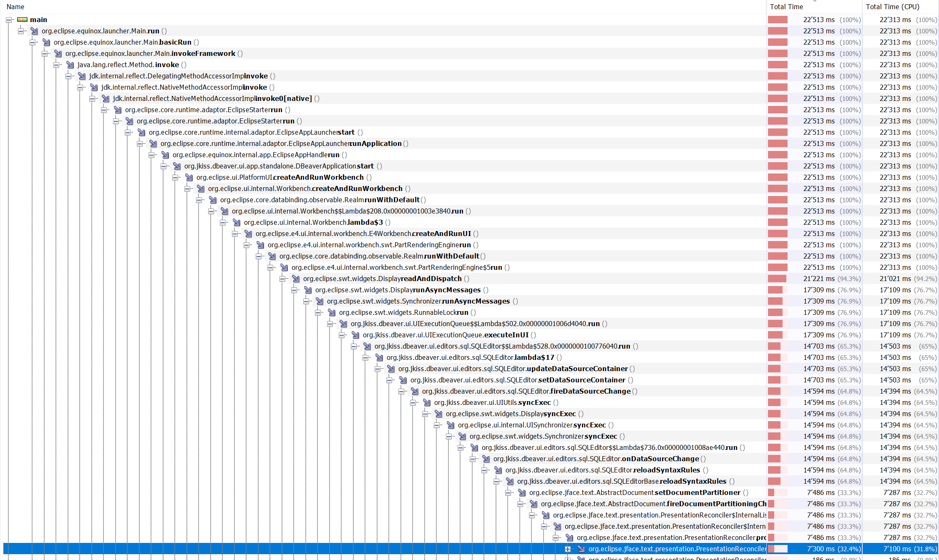
Task: Click the Display.runAsyncMessages method icon
Action: (308, 290)
